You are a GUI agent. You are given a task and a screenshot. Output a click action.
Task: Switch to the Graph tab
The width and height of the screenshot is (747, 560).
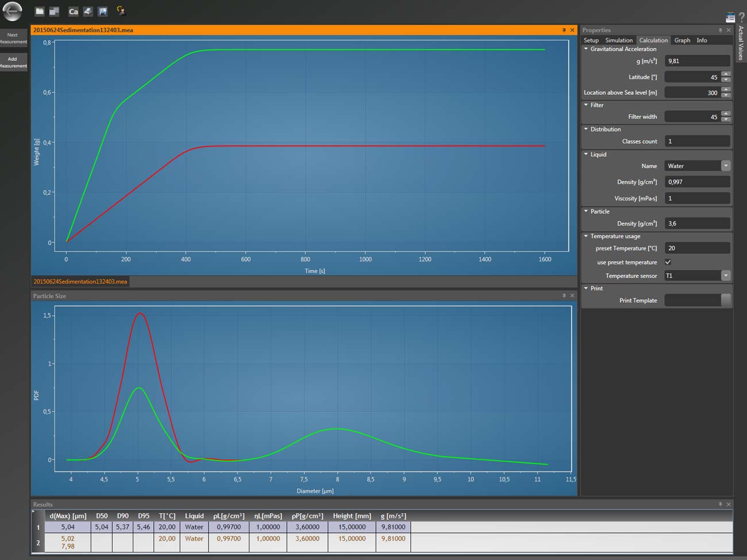point(681,40)
